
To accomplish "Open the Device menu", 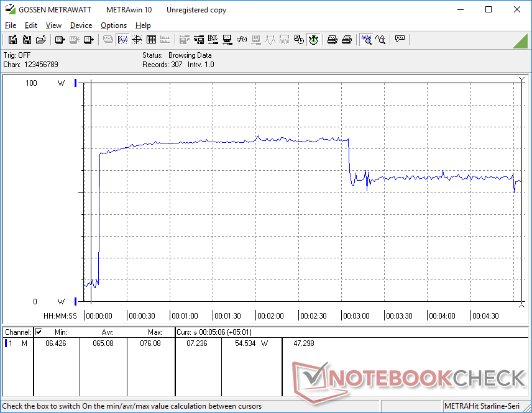I will tap(81, 25).
